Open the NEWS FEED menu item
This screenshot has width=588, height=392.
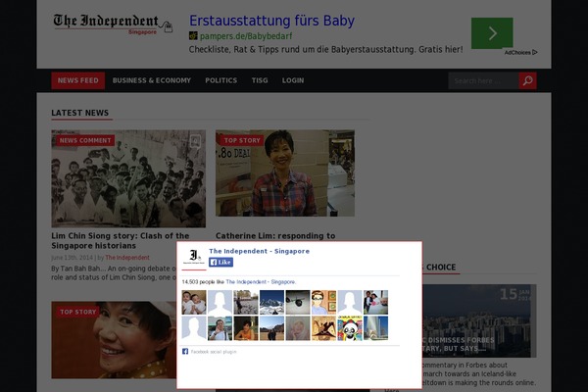pyautogui.click(x=78, y=80)
